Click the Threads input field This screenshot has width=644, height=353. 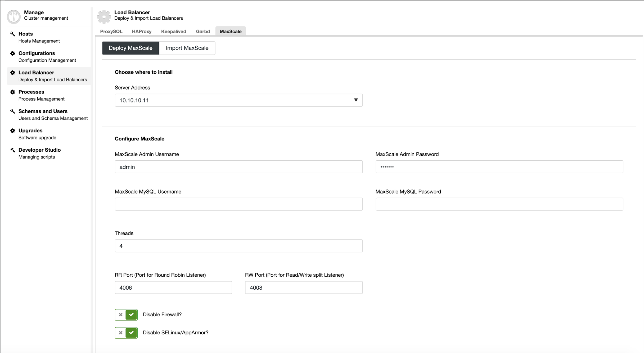(x=239, y=246)
